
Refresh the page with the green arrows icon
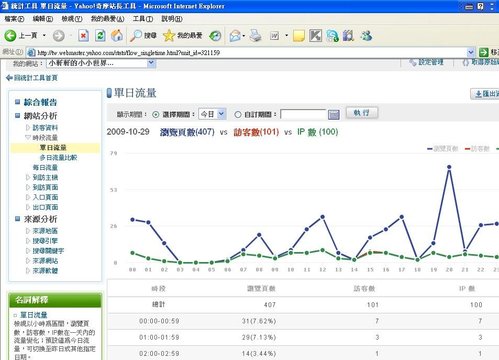(x=100, y=35)
